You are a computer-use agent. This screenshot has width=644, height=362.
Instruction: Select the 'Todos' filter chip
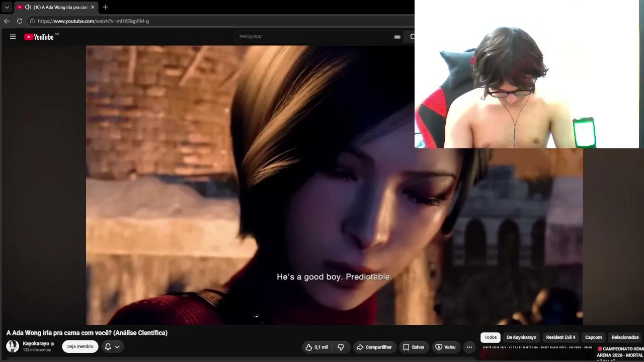point(491,337)
